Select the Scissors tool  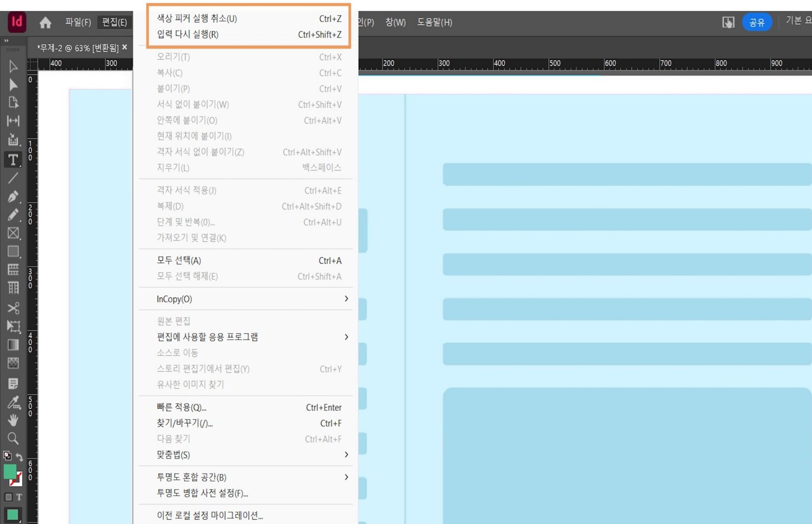pos(14,308)
